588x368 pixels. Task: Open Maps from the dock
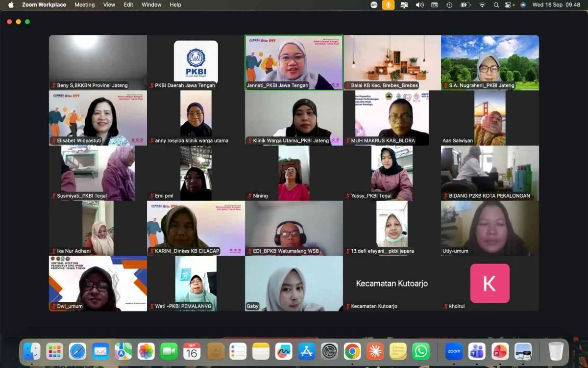(123, 351)
